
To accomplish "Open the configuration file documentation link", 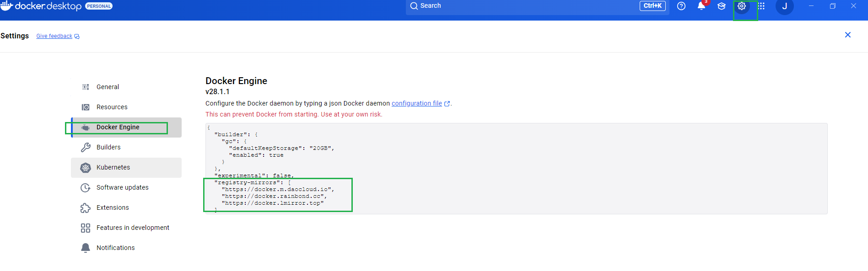I will pos(417,103).
